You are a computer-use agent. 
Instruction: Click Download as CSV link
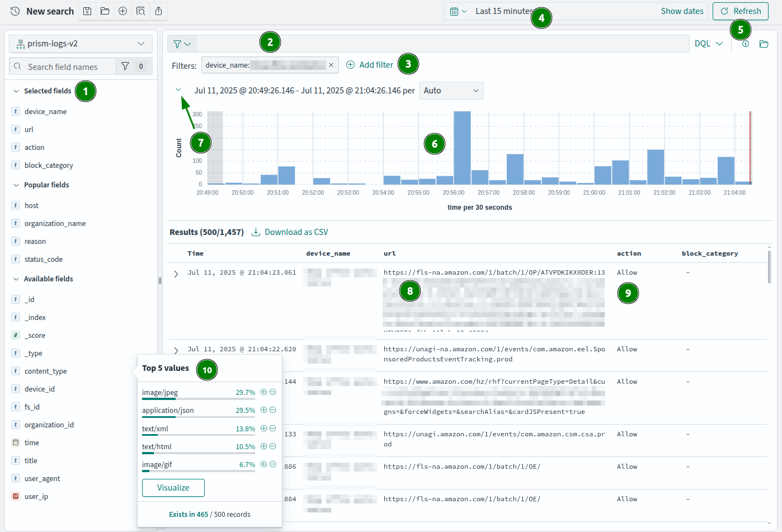[x=290, y=232]
